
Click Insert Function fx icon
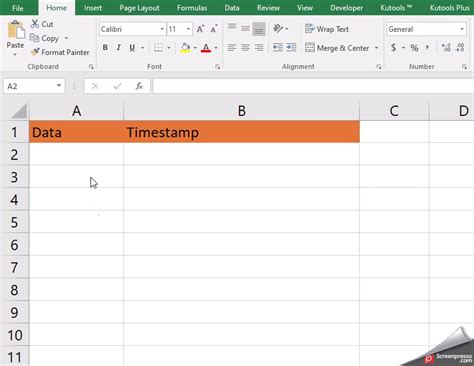139,86
